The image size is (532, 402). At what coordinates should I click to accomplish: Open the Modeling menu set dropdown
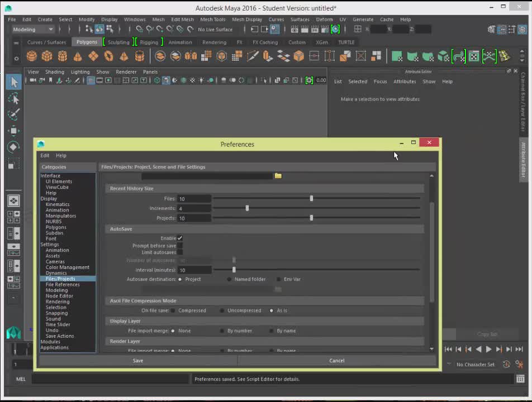[32, 30]
